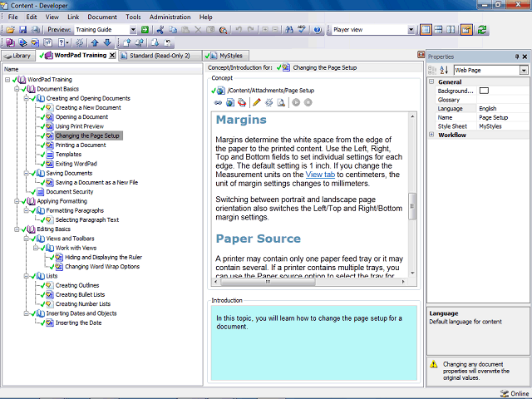Click the Glossary property value field
Image resolution: width=532 pixels, height=399 pixels.
tap(503, 100)
